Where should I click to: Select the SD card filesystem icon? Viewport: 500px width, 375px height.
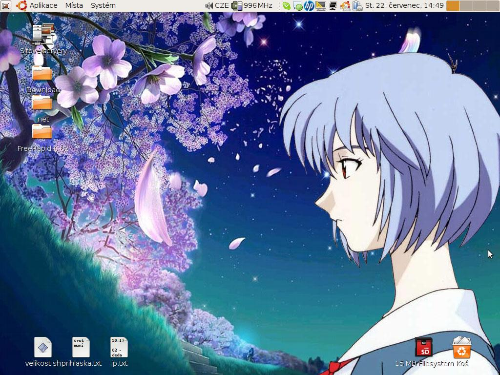point(424,347)
